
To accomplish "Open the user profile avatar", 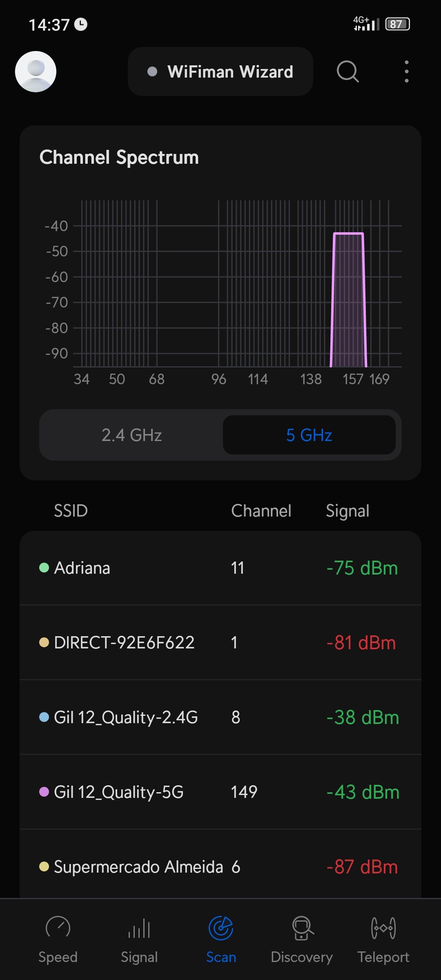I will click(x=36, y=71).
